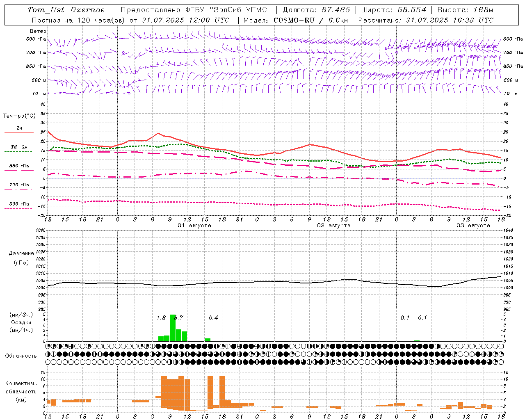Click the red solid 2м legend line sample
525x420 pixels.
click(19, 133)
